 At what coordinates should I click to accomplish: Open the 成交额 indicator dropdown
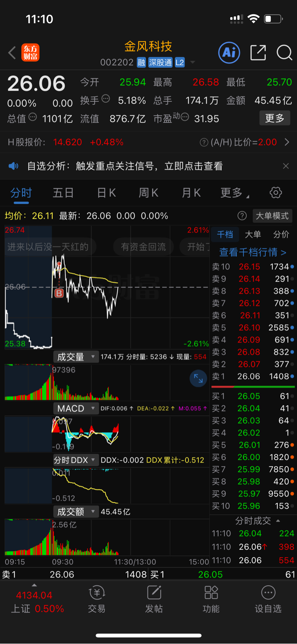click(76, 512)
